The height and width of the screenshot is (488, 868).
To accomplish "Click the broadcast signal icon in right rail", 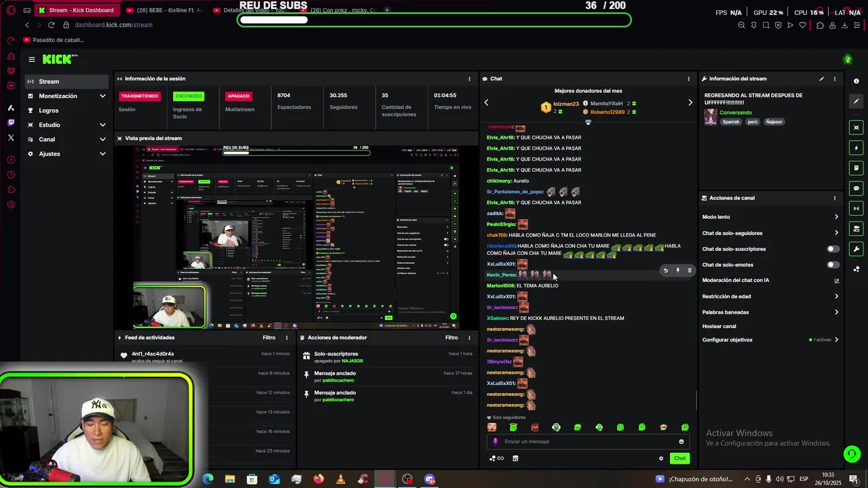I will [x=856, y=209].
